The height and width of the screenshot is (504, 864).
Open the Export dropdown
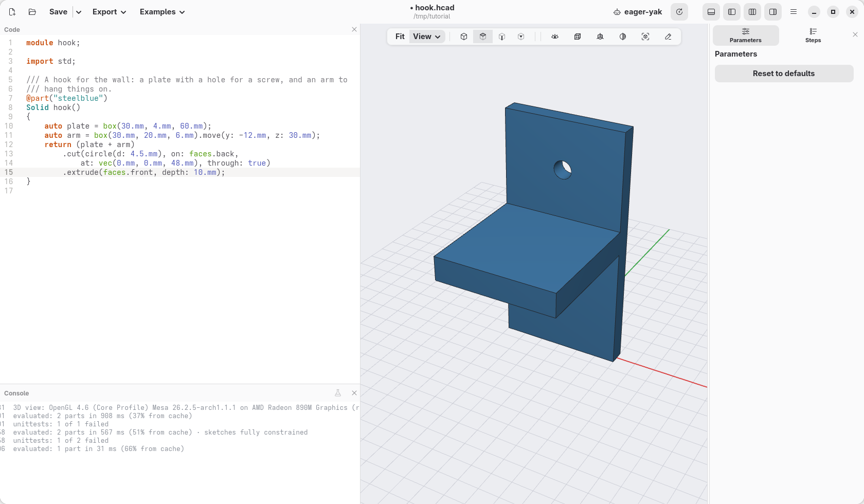pyautogui.click(x=109, y=12)
